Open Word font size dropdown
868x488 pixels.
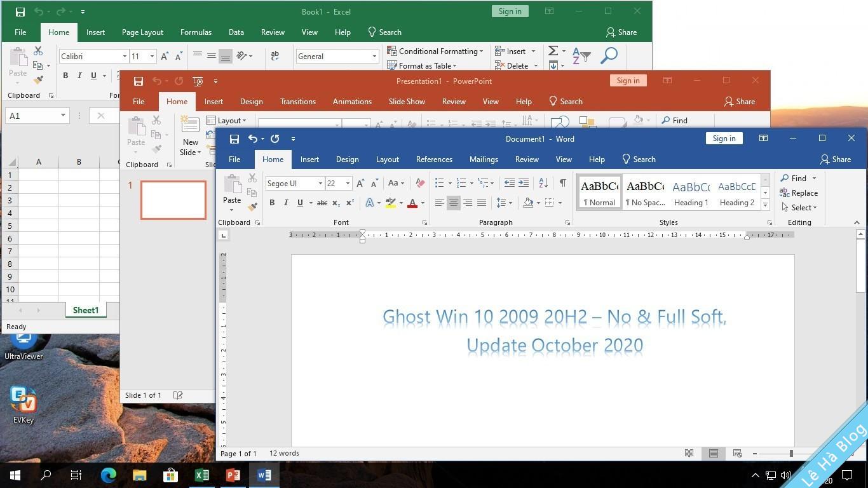click(x=348, y=184)
